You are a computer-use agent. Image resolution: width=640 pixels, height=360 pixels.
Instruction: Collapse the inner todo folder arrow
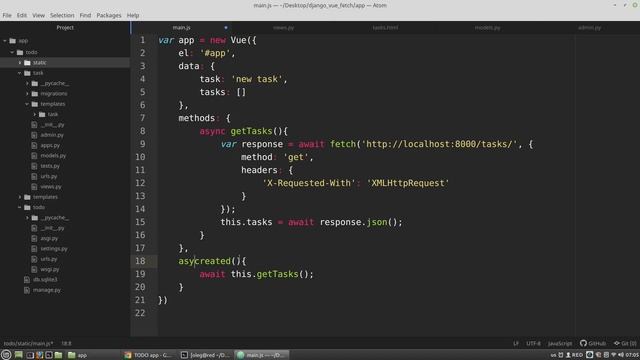click(x=20, y=207)
